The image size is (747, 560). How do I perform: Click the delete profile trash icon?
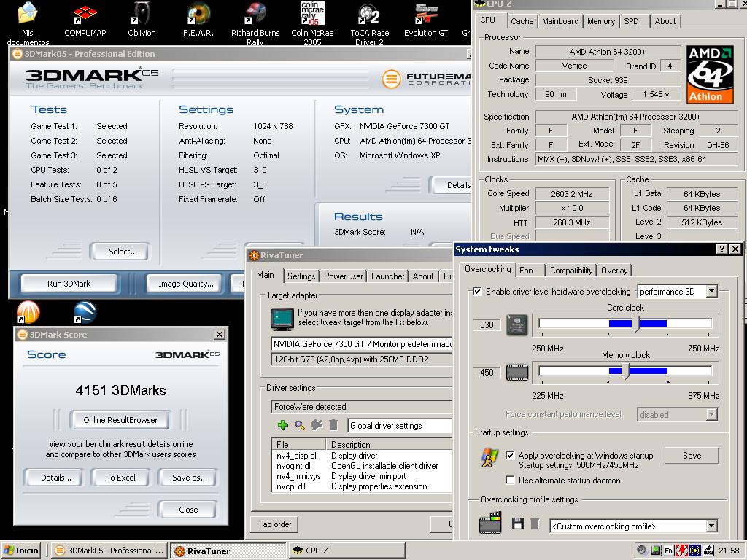(535, 524)
